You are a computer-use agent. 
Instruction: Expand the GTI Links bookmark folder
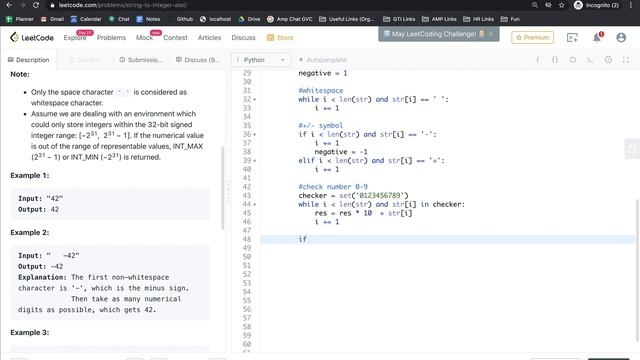[x=399, y=19]
